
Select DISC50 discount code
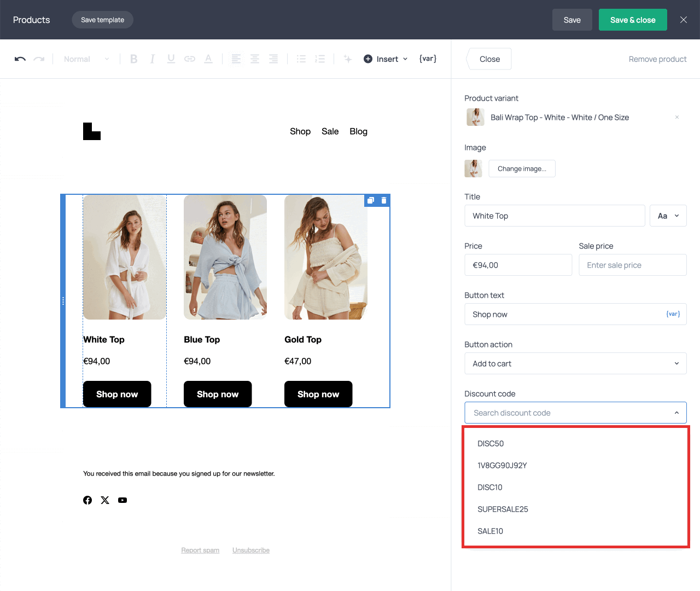pos(491,443)
